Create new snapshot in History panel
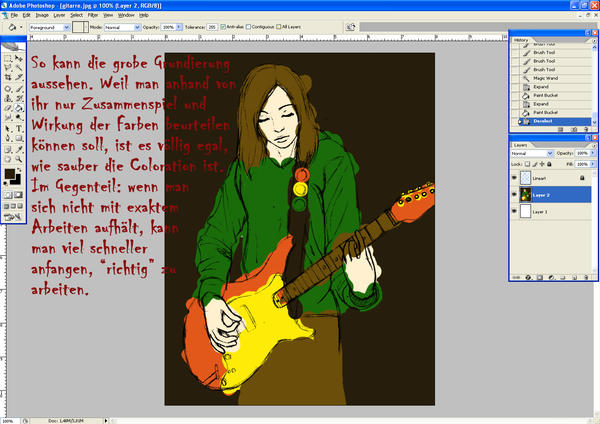The image size is (600, 424). click(574, 129)
